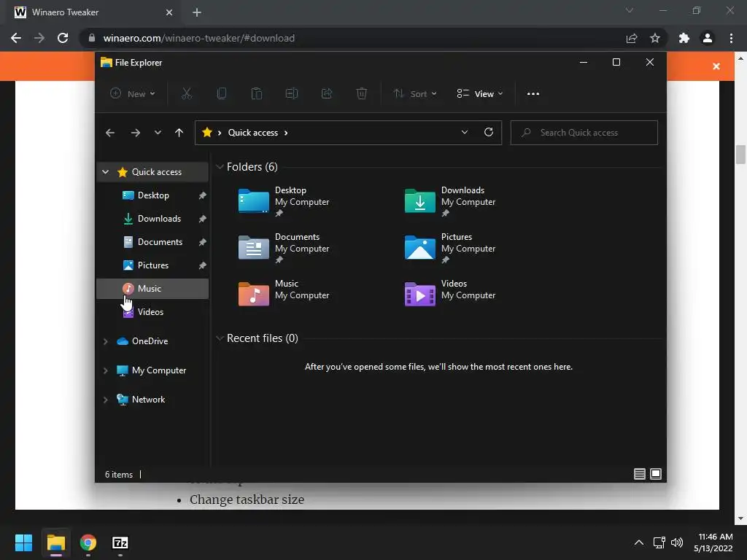The width and height of the screenshot is (747, 560).
Task: Open a new Chrome tab
Action: pyautogui.click(x=197, y=12)
